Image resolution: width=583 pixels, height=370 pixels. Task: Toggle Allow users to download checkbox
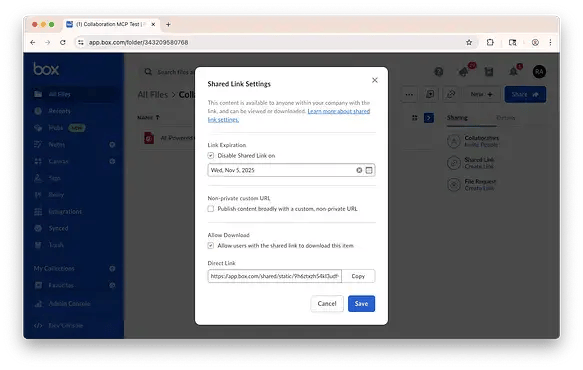click(210, 245)
